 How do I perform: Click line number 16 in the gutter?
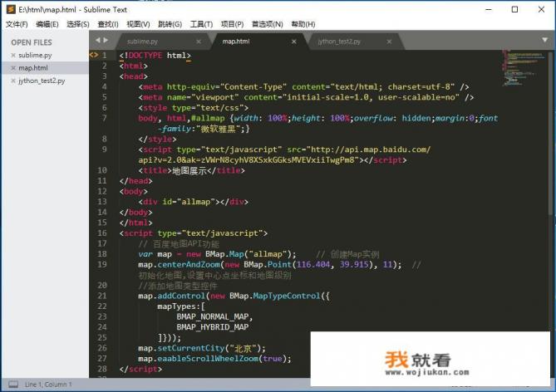(104, 233)
